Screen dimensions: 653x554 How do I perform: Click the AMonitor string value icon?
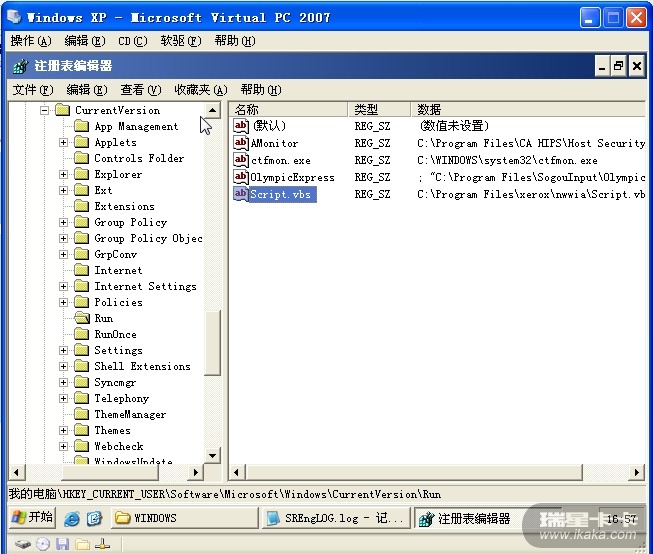(x=241, y=143)
